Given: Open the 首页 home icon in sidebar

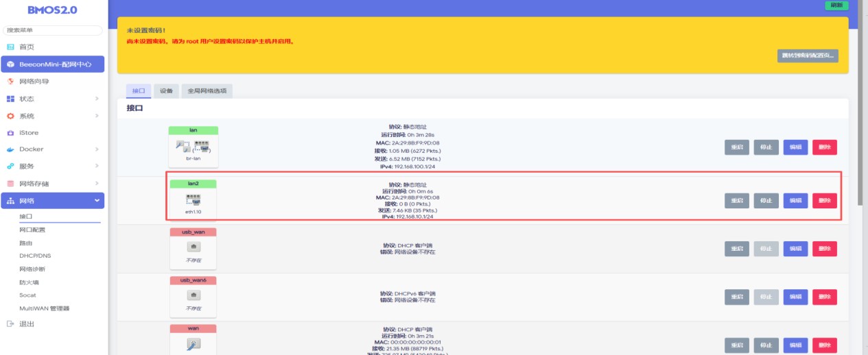Looking at the screenshot, I should (x=10, y=47).
